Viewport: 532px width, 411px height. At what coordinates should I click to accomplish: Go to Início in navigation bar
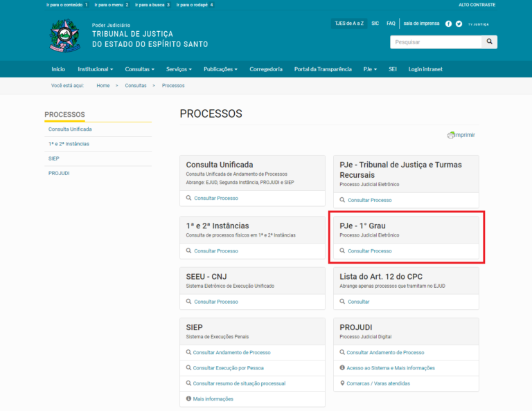point(58,69)
